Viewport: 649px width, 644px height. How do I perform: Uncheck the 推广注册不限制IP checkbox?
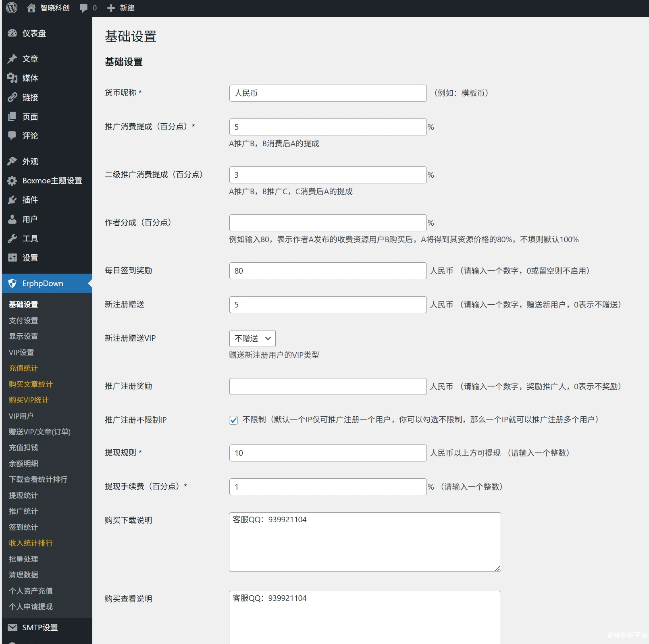pyautogui.click(x=233, y=420)
